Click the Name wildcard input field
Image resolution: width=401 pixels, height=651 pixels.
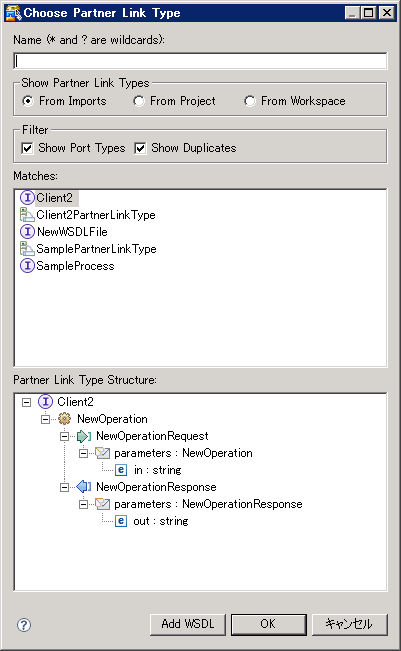coord(200,61)
